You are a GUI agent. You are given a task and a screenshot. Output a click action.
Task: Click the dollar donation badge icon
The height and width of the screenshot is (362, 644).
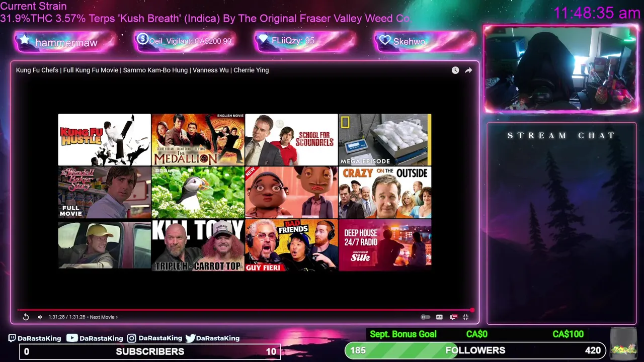tap(142, 39)
